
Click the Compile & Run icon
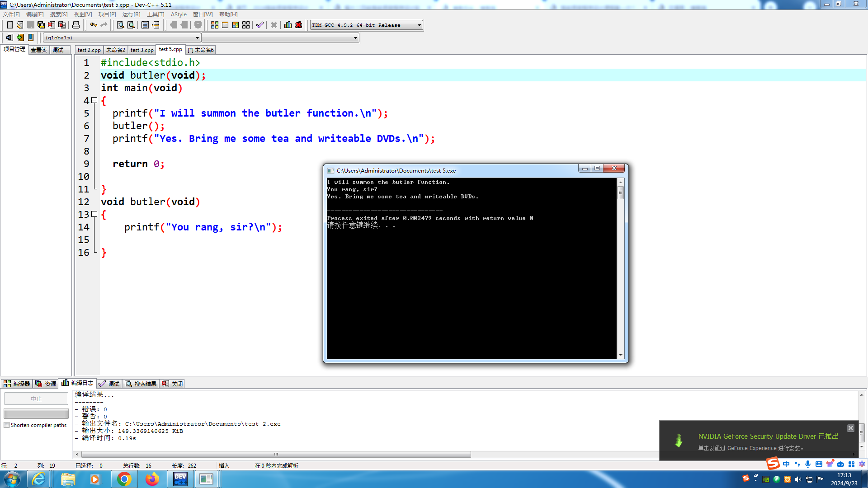[x=236, y=25]
